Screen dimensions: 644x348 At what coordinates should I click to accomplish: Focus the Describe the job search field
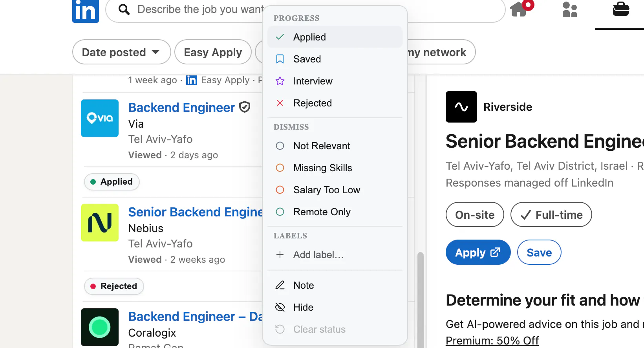(x=200, y=9)
